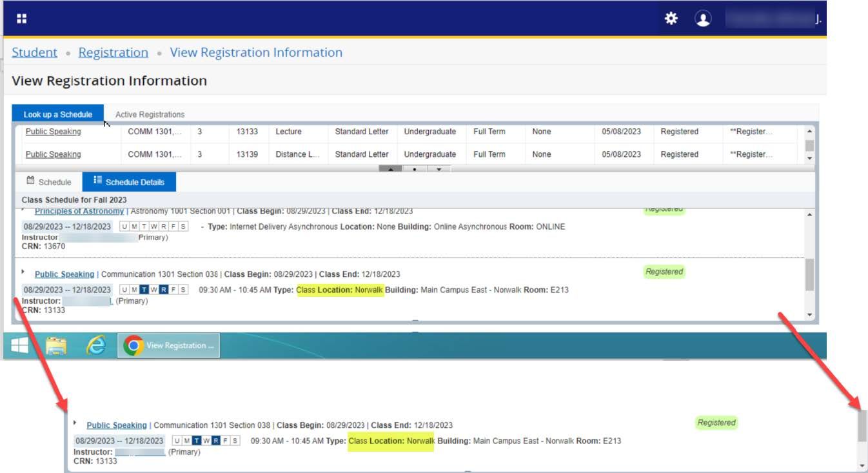Toggle the M day box for Principles of Astronomy

(134, 226)
